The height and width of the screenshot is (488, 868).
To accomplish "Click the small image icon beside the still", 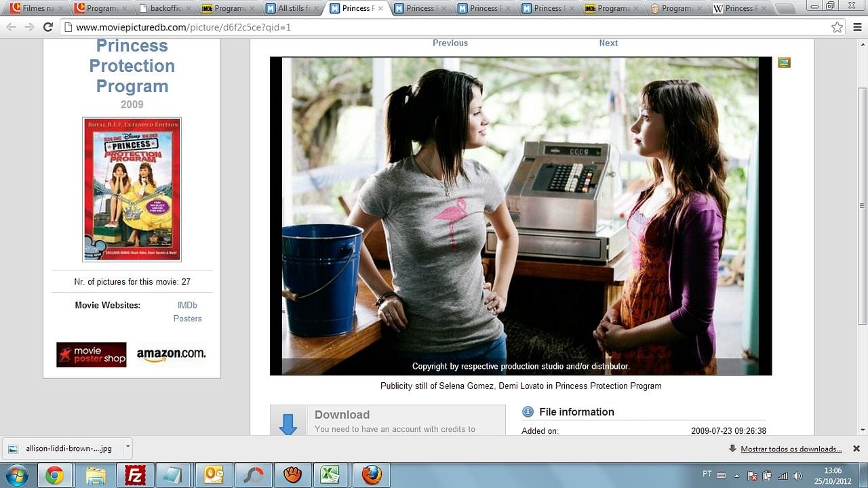I will (x=784, y=63).
